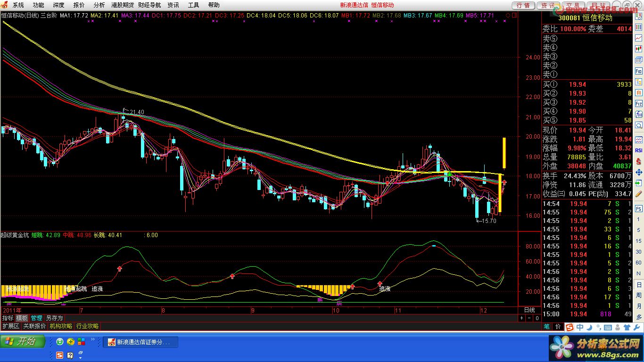Switch to 60-minute period in sidebar

[x=638, y=263]
